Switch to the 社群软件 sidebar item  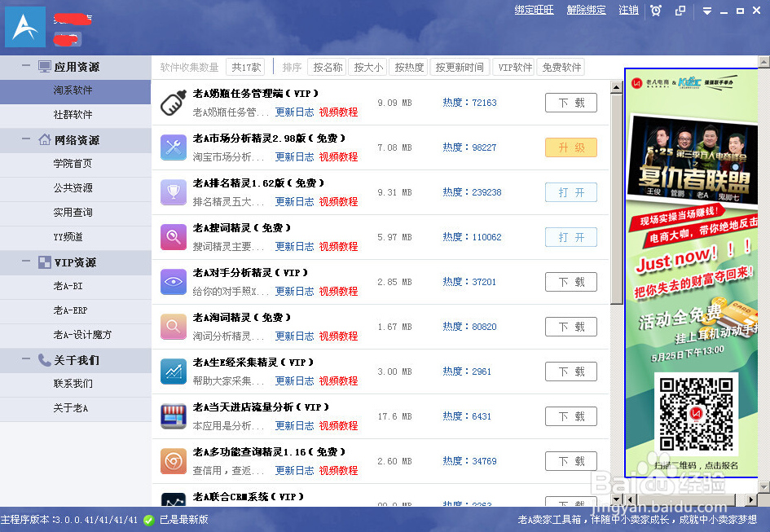75,115
